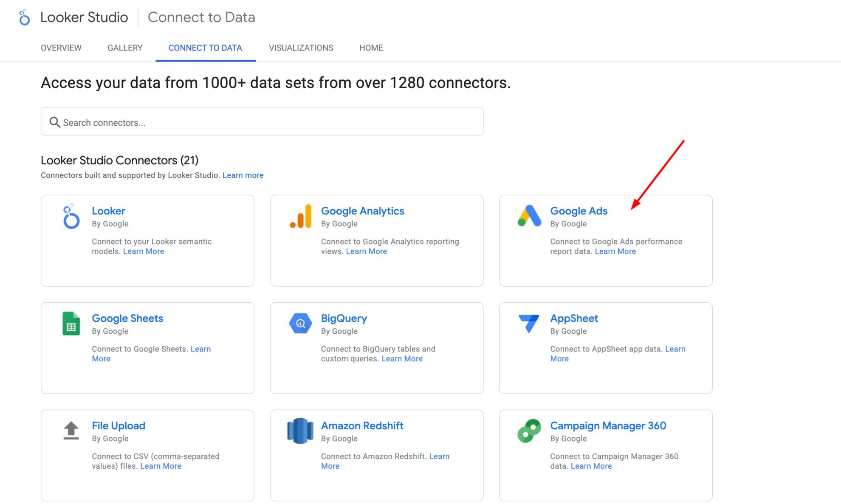Click the File Upload arrow icon

(x=71, y=431)
